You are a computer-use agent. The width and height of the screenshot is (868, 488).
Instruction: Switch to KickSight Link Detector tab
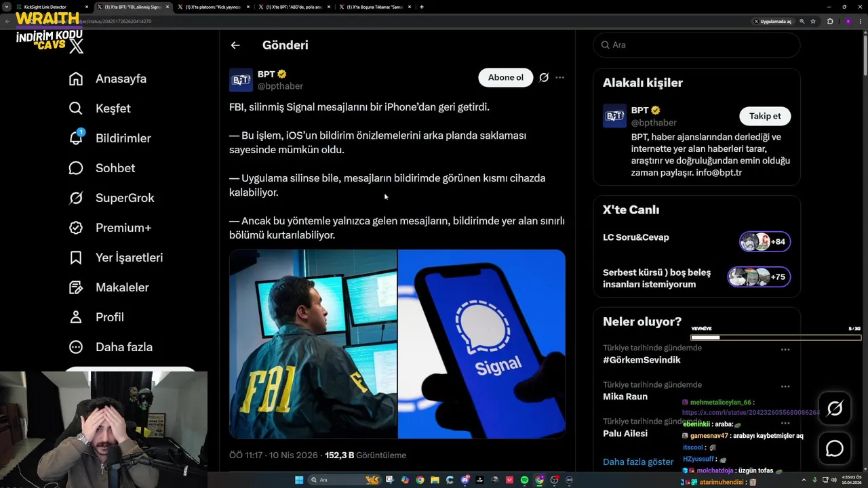pyautogui.click(x=53, y=7)
